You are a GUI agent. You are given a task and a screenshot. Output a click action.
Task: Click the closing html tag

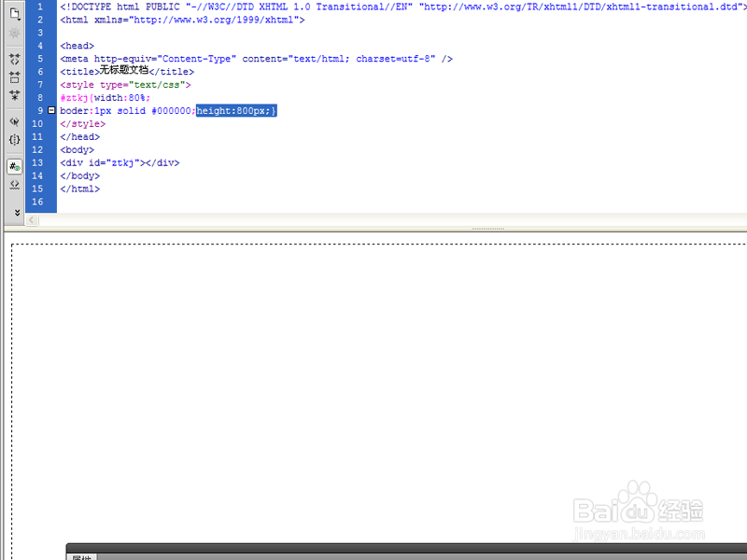coord(80,189)
